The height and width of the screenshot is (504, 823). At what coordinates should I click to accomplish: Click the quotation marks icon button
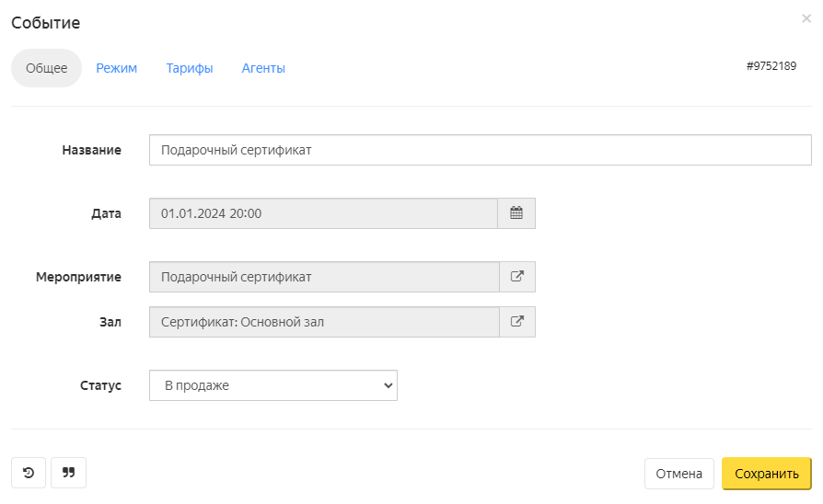pyautogui.click(x=68, y=473)
